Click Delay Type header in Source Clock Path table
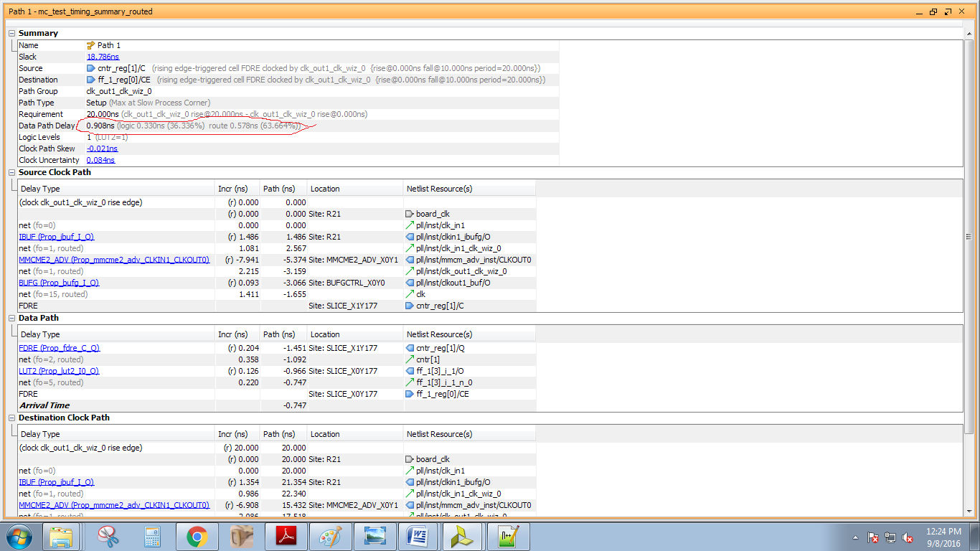 pyautogui.click(x=116, y=189)
